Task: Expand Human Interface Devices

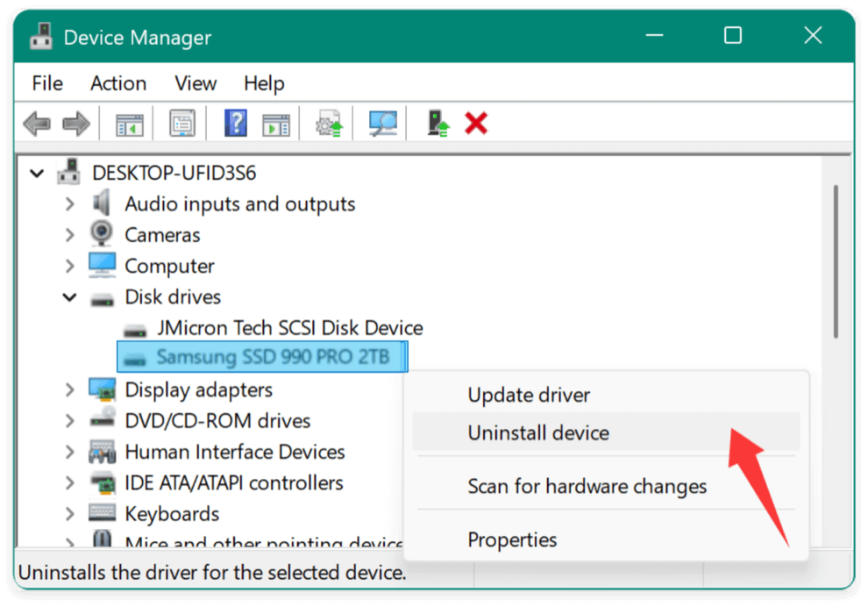Action: (x=69, y=451)
